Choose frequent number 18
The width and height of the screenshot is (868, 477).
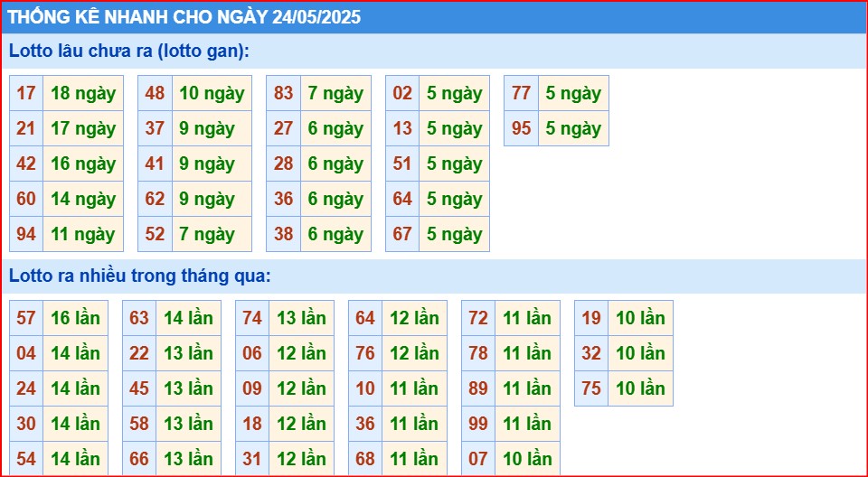[x=252, y=424]
